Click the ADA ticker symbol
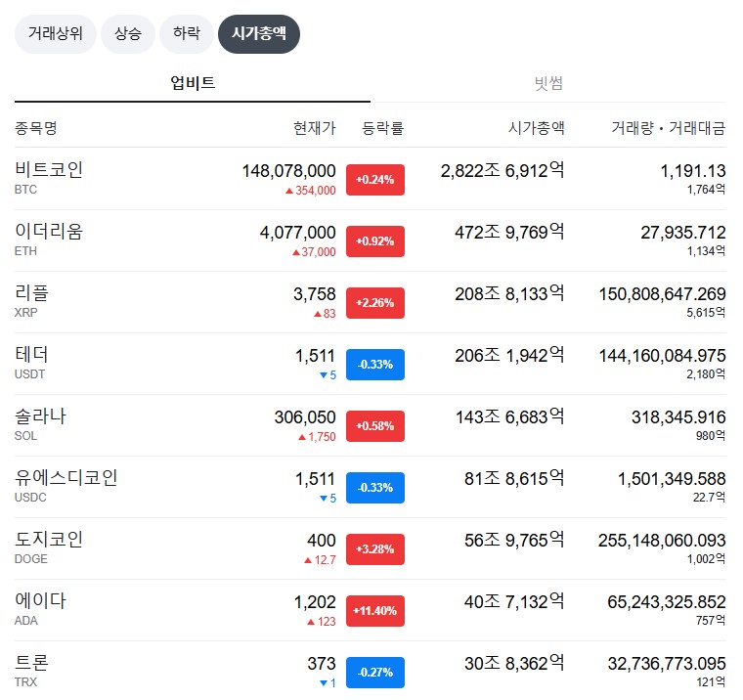The image size is (743, 700). click(26, 621)
